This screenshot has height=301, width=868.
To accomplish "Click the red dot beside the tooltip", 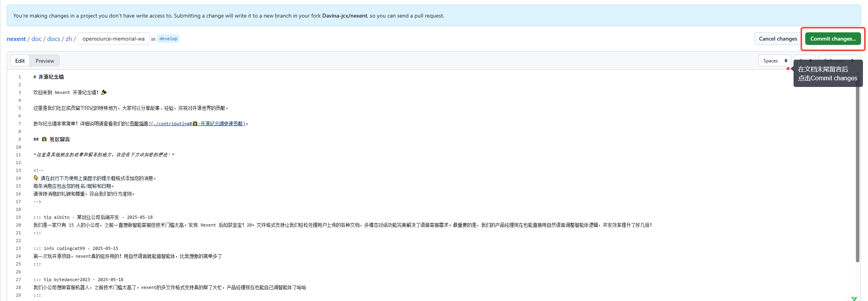I will [x=788, y=69].
